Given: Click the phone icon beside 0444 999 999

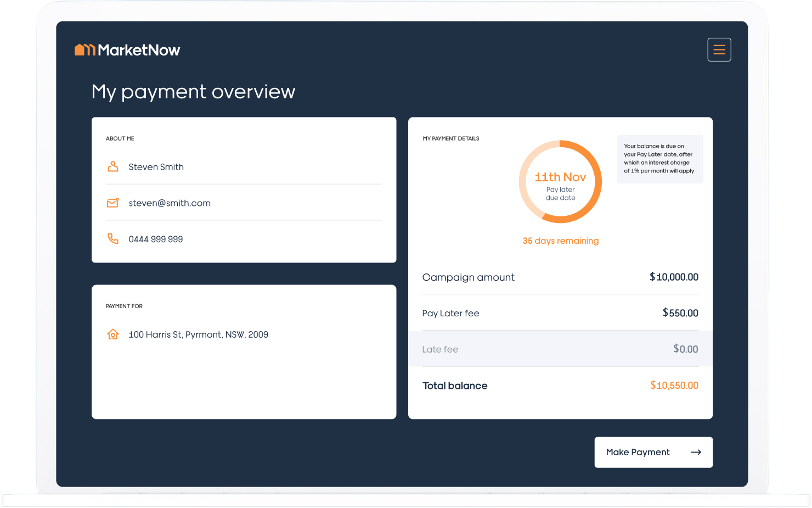Looking at the screenshot, I should [x=113, y=238].
